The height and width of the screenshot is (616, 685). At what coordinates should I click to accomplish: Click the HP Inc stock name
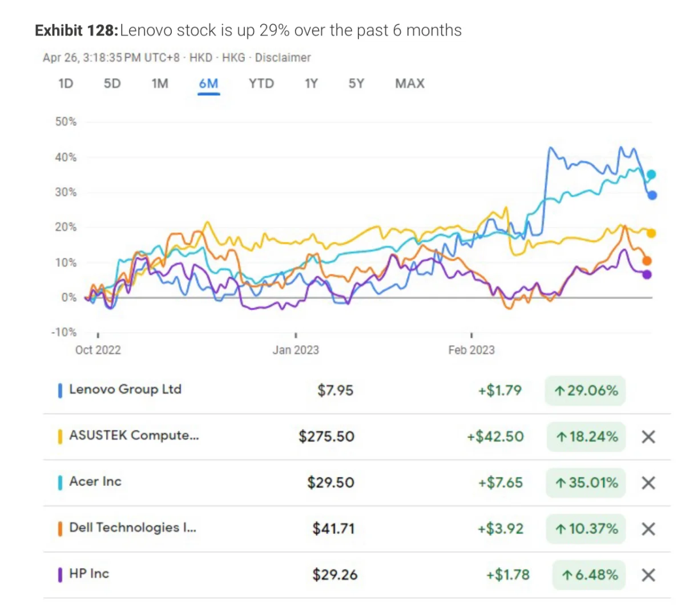click(x=89, y=574)
